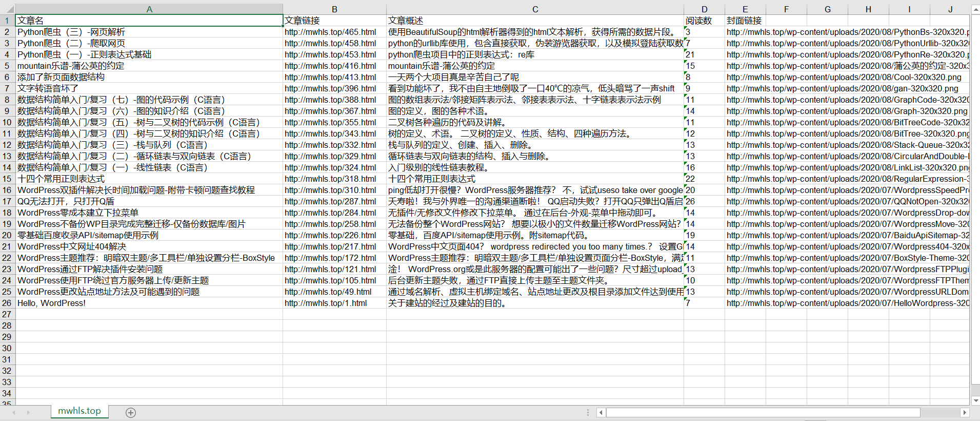Select the 封面链接 header cell
Viewport: 980px width, 421px height.
tap(745, 21)
